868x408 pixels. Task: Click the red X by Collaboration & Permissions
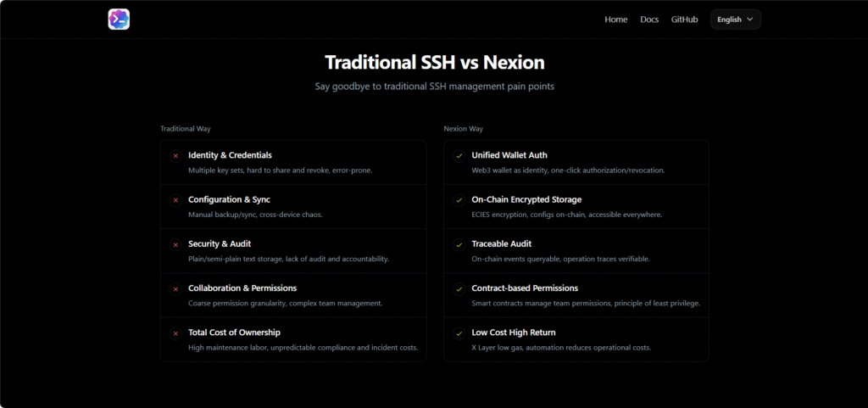point(175,289)
